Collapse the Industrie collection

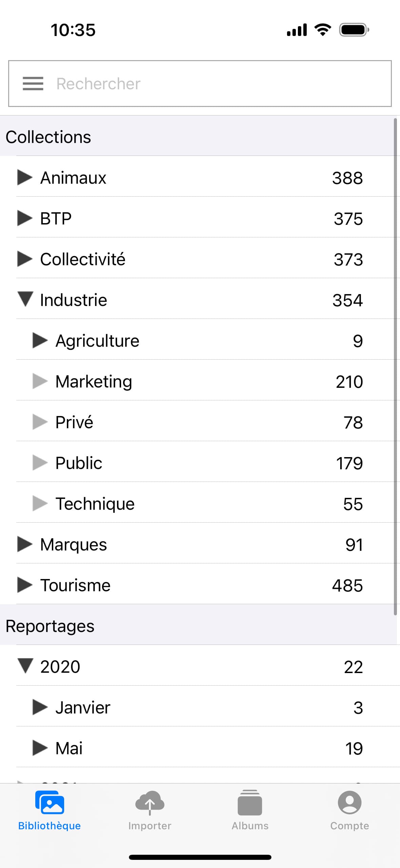pos(25,299)
